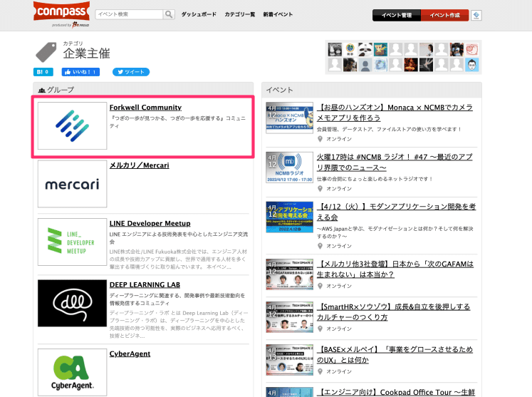
Task: Click the イベント管理 button
Action: 397,15
